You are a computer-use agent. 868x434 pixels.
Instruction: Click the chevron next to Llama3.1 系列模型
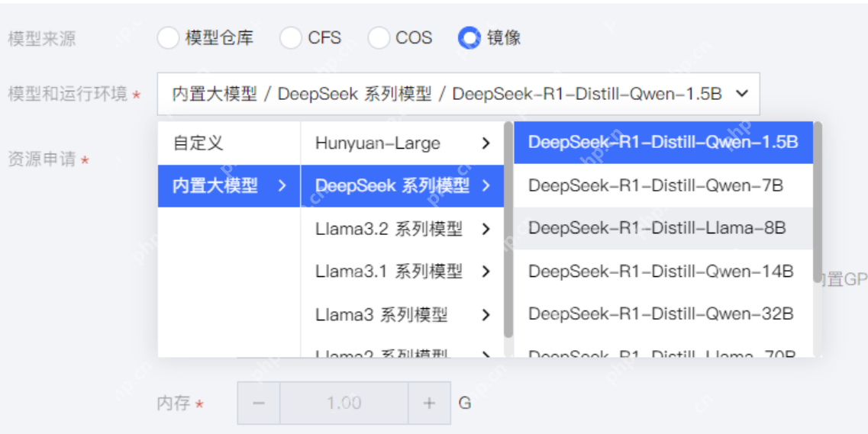tap(486, 272)
